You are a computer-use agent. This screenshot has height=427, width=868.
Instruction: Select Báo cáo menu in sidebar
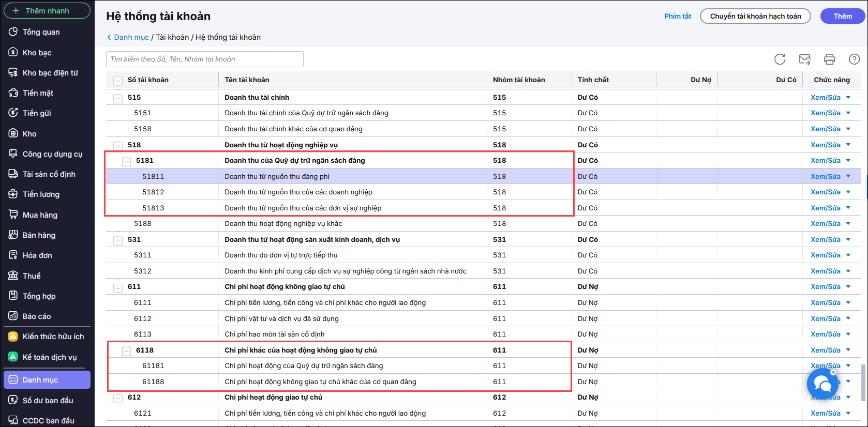pyautogui.click(x=37, y=316)
